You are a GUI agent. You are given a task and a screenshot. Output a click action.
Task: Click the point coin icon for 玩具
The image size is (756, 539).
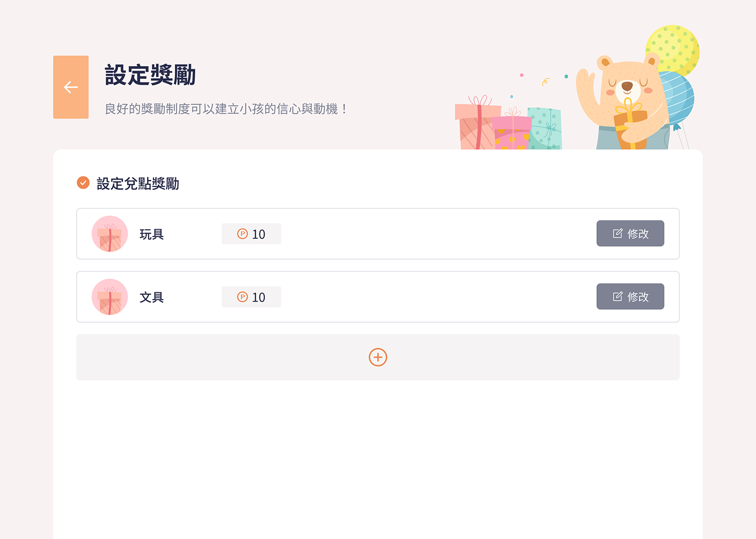[243, 234]
